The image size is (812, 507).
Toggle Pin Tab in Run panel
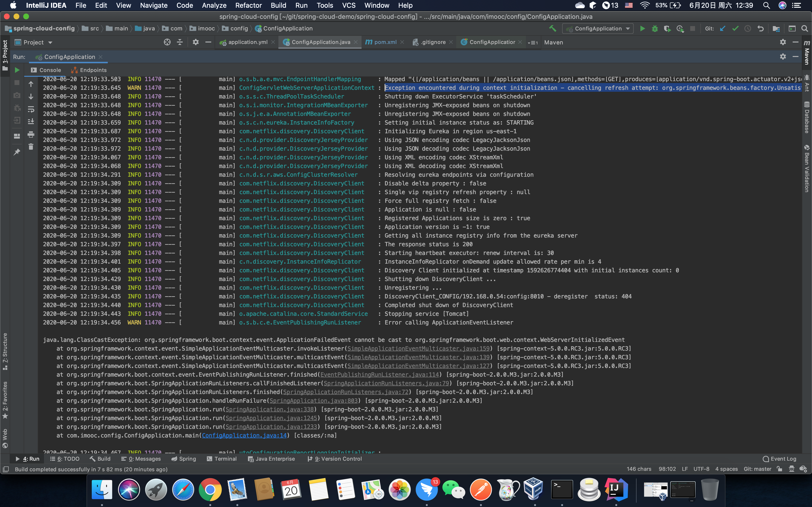tap(17, 152)
